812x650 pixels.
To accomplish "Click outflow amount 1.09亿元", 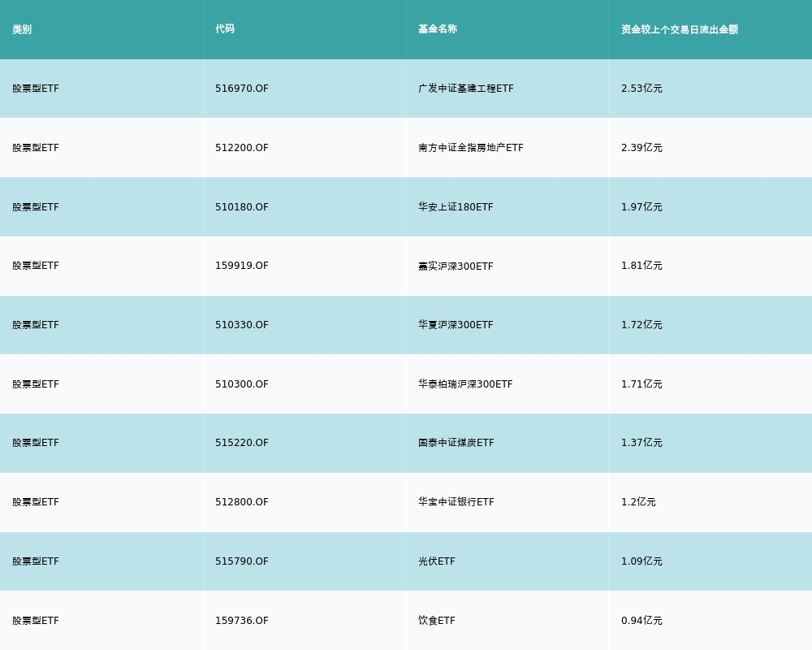I will tap(641, 561).
